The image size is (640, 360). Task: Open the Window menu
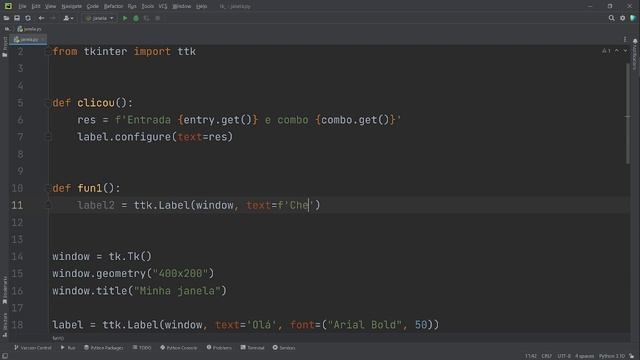(182, 6)
